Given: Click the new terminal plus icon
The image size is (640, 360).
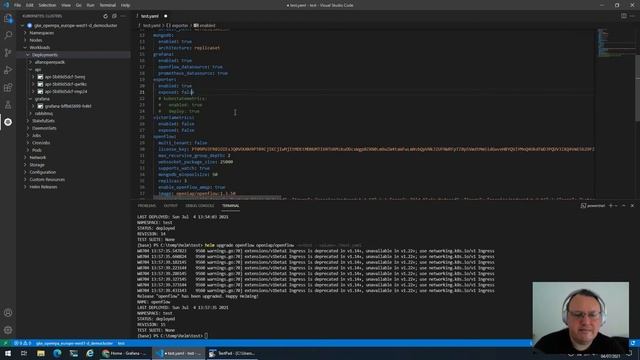Looking at the screenshot, I should click(611, 206).
